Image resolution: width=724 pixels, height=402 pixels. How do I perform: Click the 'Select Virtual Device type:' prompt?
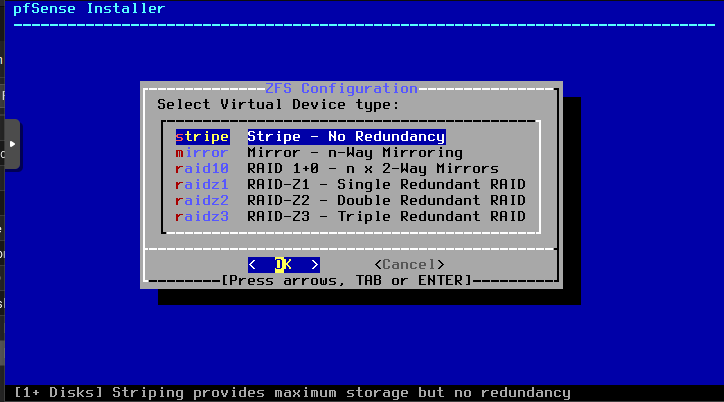[x=278, y=105]
